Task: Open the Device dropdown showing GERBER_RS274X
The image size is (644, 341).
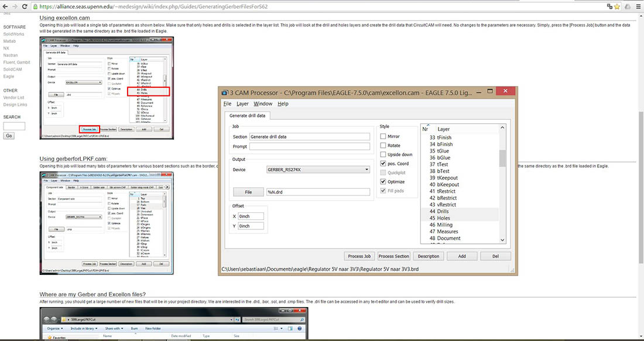Action: (318, 170)
